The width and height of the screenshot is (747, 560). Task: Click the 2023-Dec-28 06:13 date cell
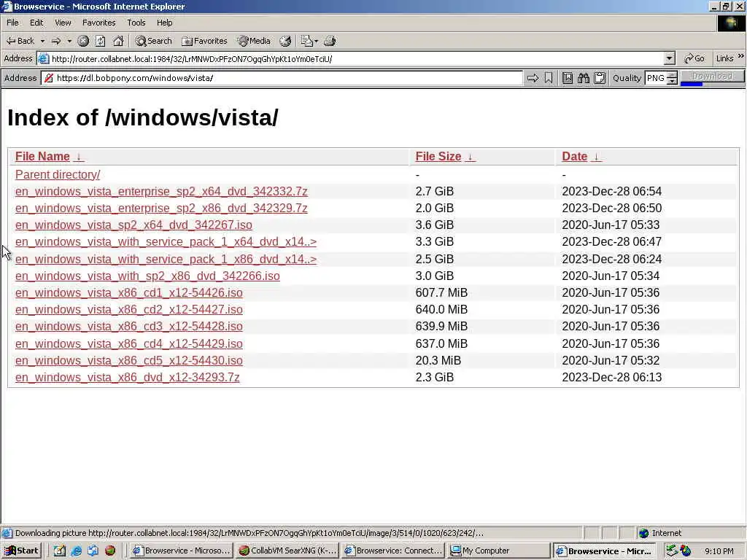pyautogui.click(x=612, y=377)
